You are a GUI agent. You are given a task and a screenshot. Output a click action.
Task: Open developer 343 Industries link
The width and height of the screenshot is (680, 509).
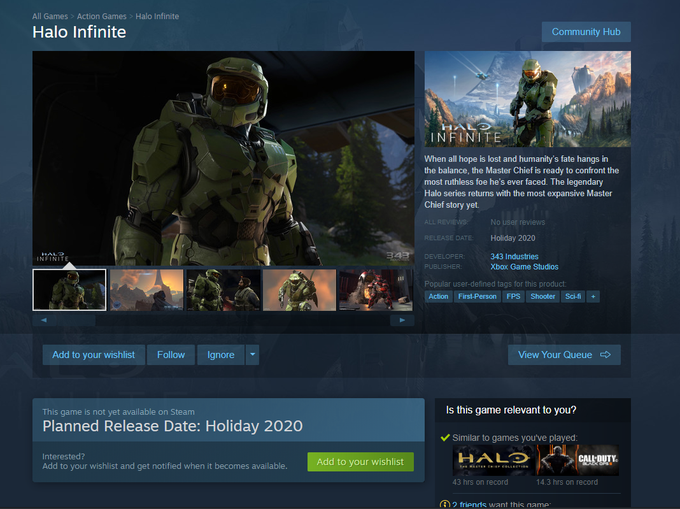[x=514, y=257]
